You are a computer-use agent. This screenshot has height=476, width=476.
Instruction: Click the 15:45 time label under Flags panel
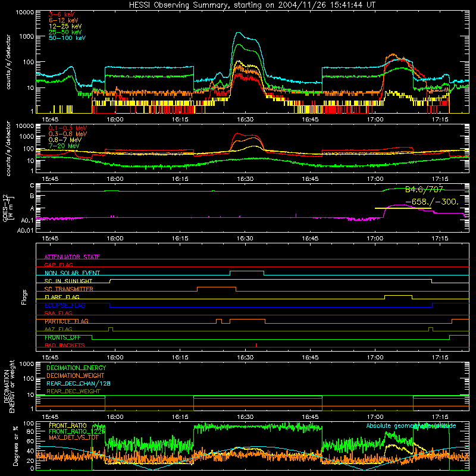(50, 358)
